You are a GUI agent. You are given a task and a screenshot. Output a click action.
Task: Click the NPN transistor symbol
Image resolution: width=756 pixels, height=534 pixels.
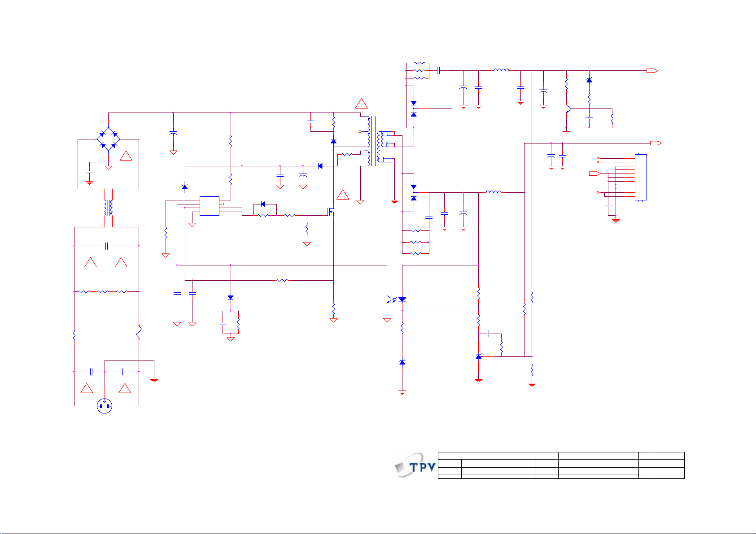click(568, 109)
